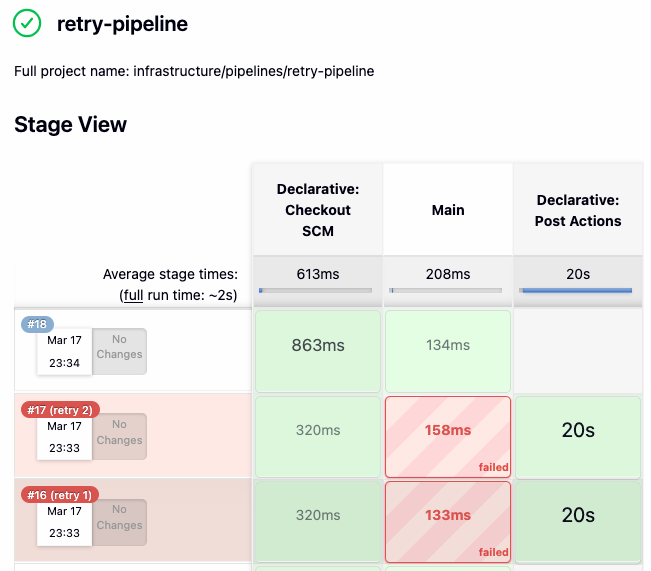Open build #18 badge
Image resolution: width=651 pixels, height=571 pixels.
(x=37, y=324)
